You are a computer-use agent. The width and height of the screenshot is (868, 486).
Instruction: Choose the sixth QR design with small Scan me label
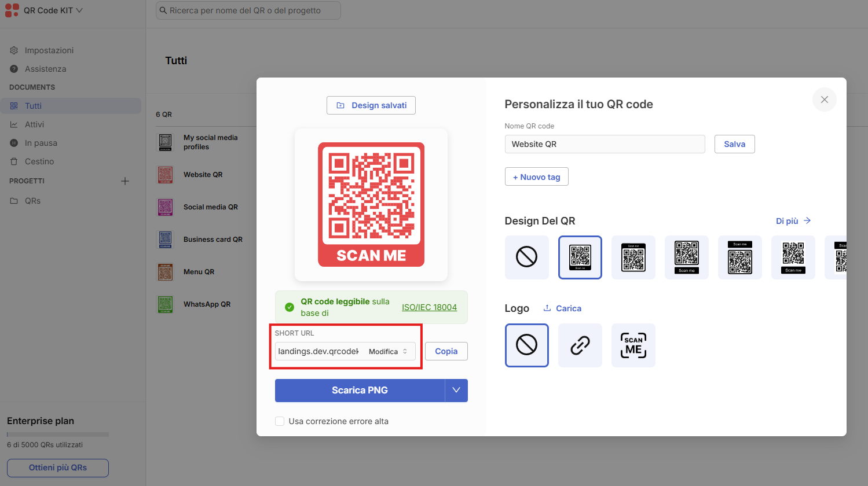(793, 257)
